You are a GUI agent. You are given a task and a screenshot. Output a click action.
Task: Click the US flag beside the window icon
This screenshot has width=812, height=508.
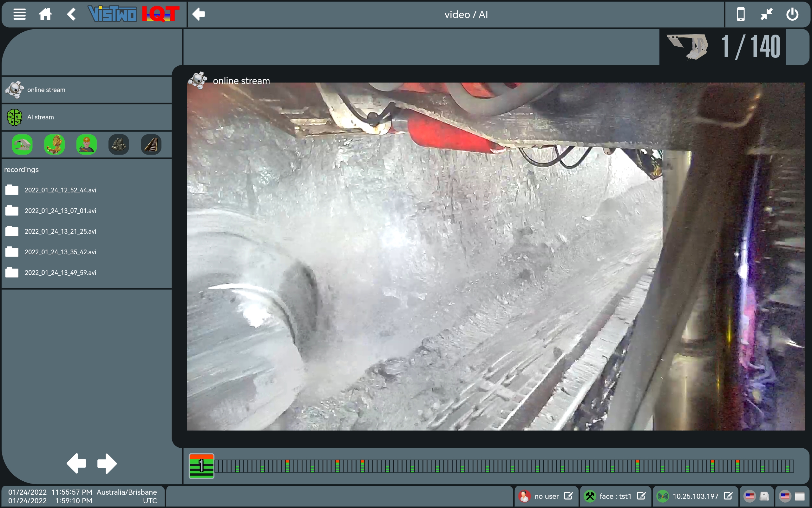(785, 496)
